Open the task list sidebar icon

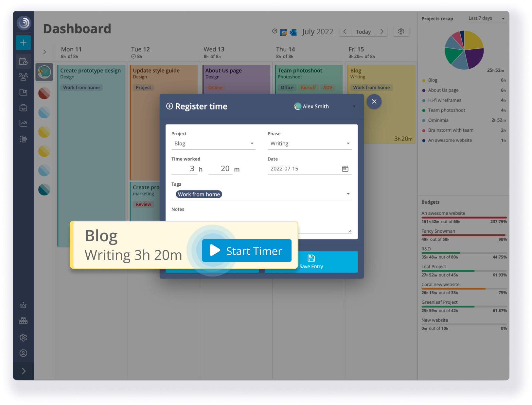coord(23,139)
